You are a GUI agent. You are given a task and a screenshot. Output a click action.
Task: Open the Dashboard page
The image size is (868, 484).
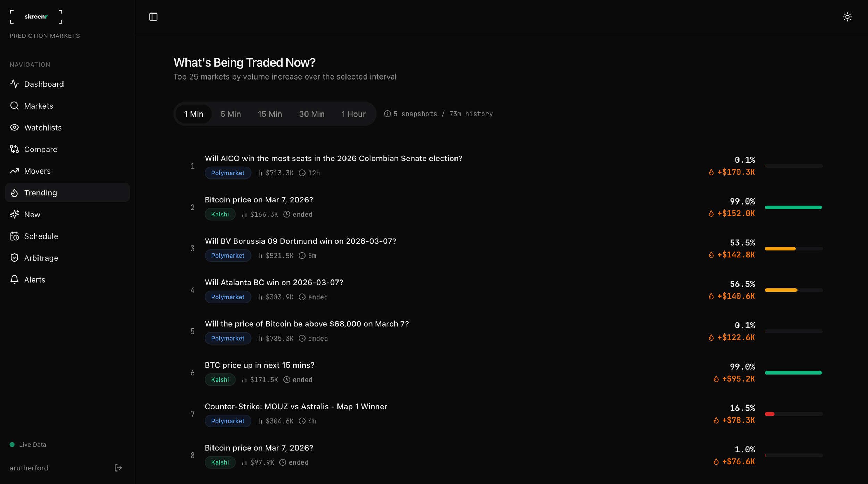point(67,84)
